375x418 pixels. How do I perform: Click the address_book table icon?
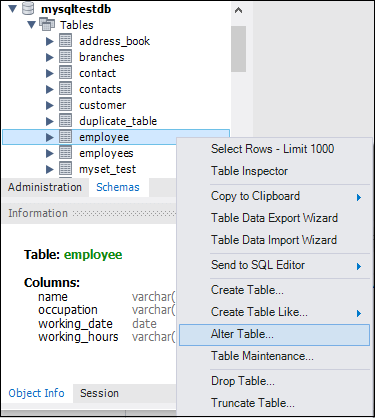click(65, 41)
